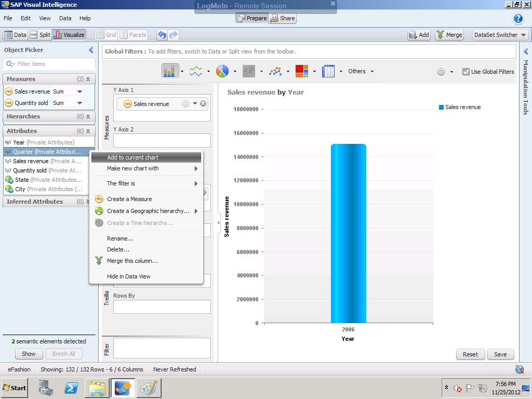Open pie chart variants dropdown arrow
The height and width of the screenshot is (399, 532).
click(235, 71)
